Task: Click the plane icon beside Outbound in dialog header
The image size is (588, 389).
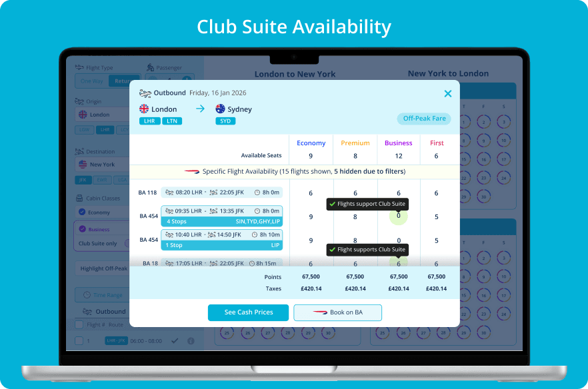Action: [145, 93]
